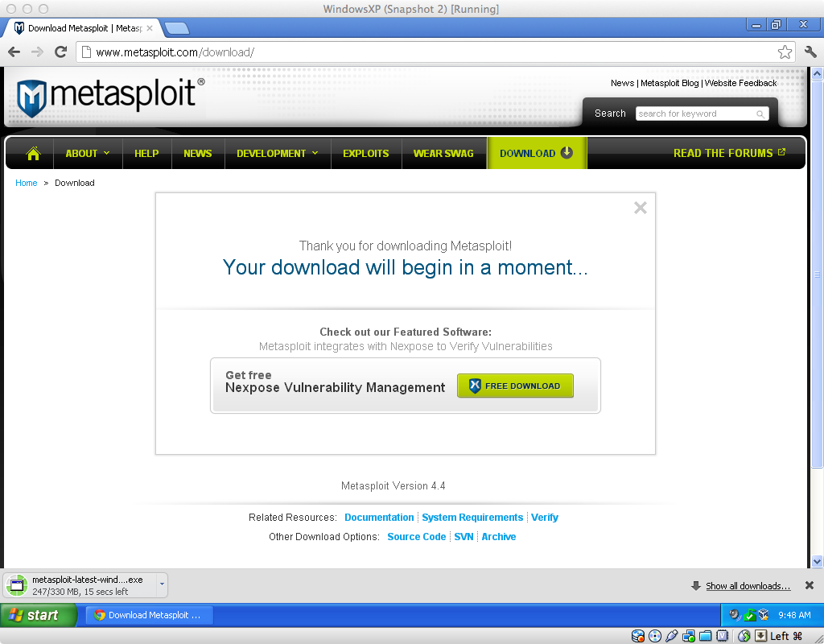Click the scrollbar up arrow
The height and width of the screenshot is (644, 824).
(x=817, y=73)
